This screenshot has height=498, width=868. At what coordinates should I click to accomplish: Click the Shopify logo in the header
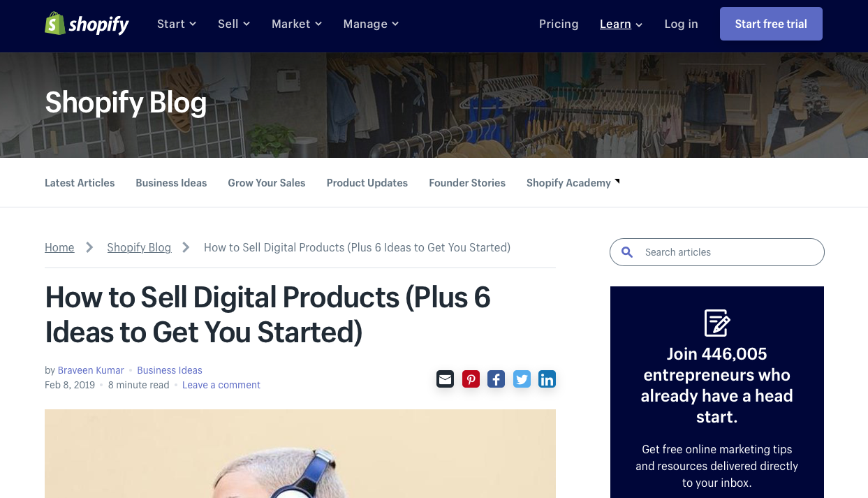coord(87,24)
